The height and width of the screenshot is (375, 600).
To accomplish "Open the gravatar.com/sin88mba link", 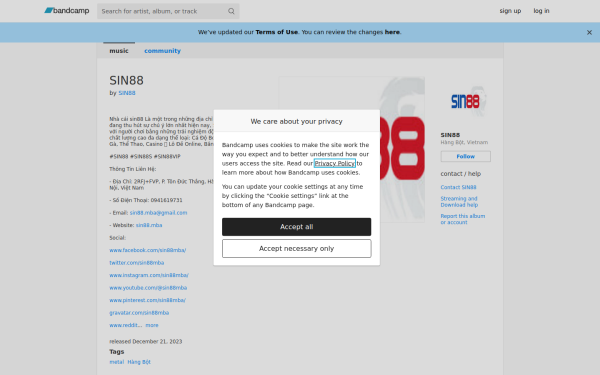I will click(139, 313).
